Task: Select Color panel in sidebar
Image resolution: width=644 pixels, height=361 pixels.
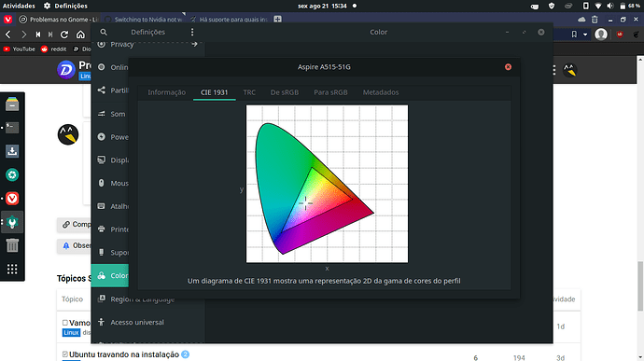Action: (110, 275)
